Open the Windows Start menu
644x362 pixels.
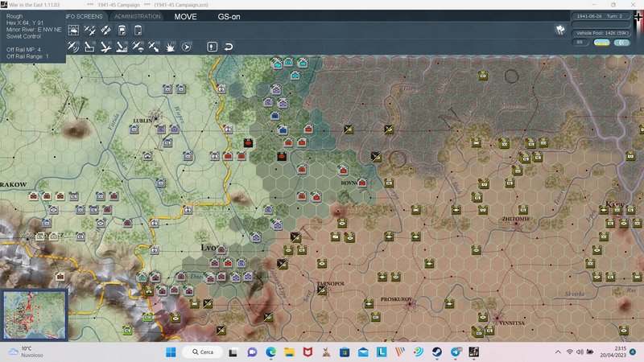click(x=171, y=352)
